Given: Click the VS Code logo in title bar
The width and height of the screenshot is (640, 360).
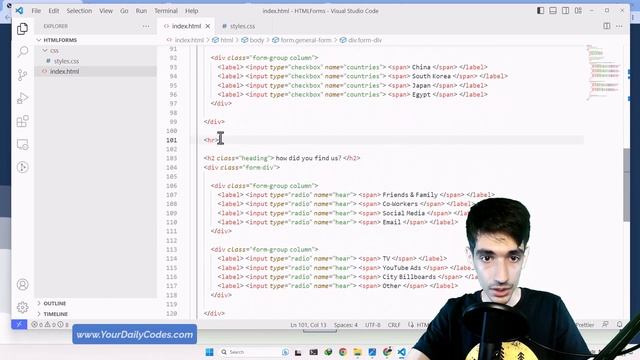Looking at the screenshot, I should point(19,11).
